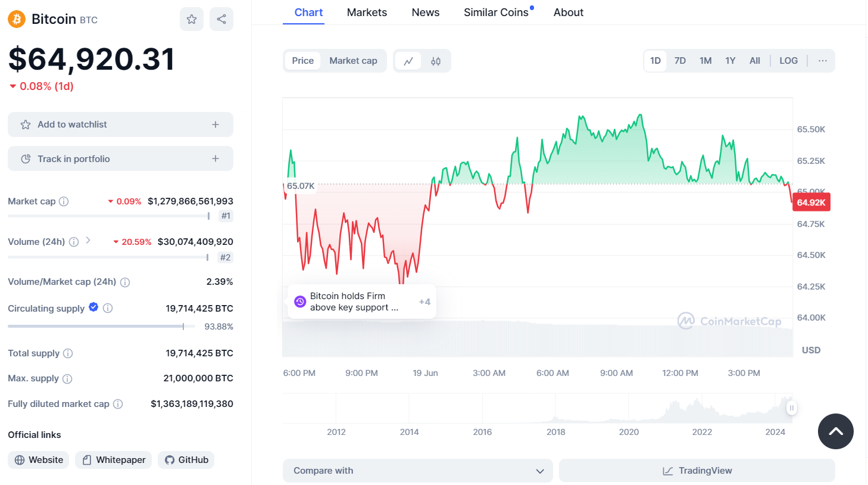The width and height of the screenshot is (868, 485).
Task: Open the official Website link
Action: pyautogui.click(x=39, y=460)
